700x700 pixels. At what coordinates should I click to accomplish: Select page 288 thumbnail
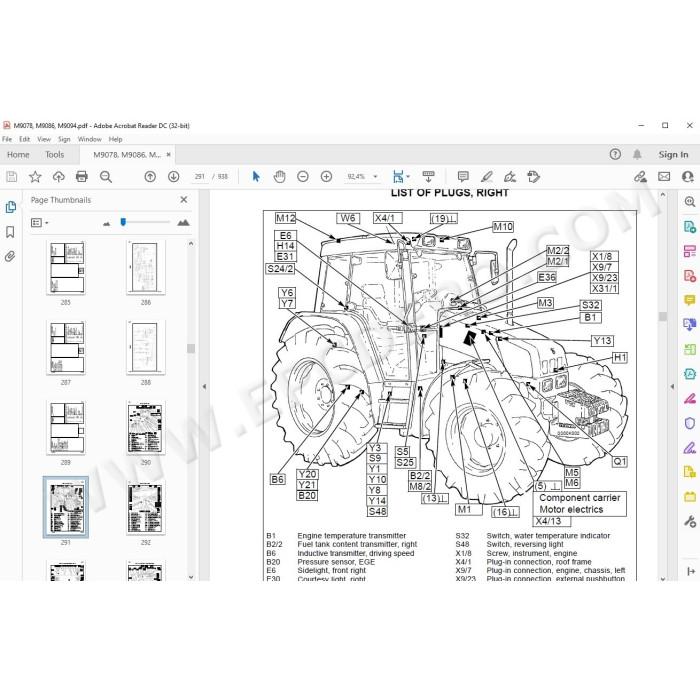pyautogui.click(x=146, y=347)
